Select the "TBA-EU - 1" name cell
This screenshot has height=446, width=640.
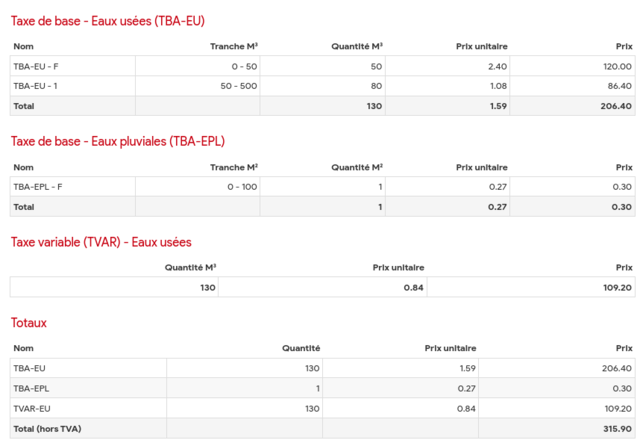click(x=35, y=86)
